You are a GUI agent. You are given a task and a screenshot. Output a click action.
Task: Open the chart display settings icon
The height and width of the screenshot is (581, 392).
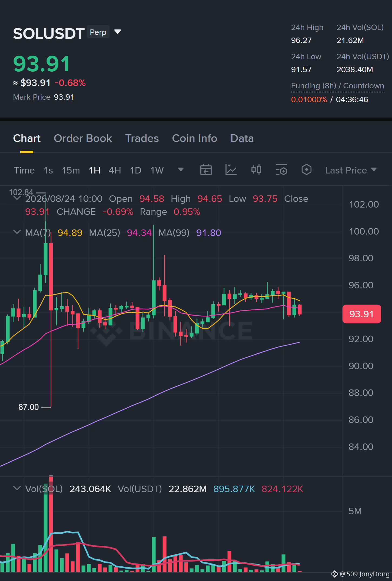[x=281, y=170]
